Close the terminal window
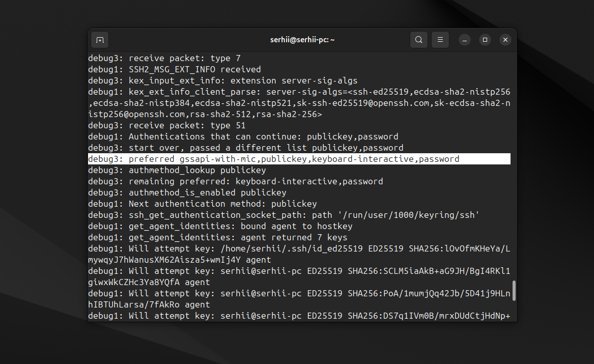The height and width of the screenshot is (364, 594). [505, 40]
